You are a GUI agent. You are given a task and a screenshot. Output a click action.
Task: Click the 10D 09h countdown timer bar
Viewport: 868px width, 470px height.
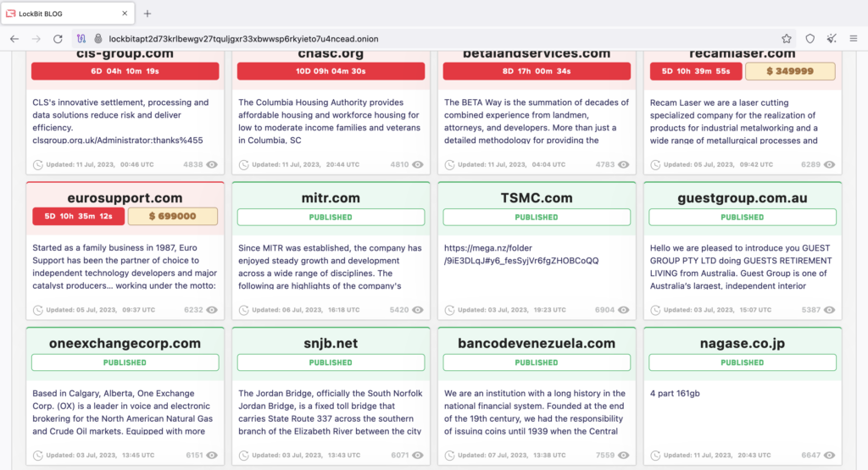[x=331, y=71]
